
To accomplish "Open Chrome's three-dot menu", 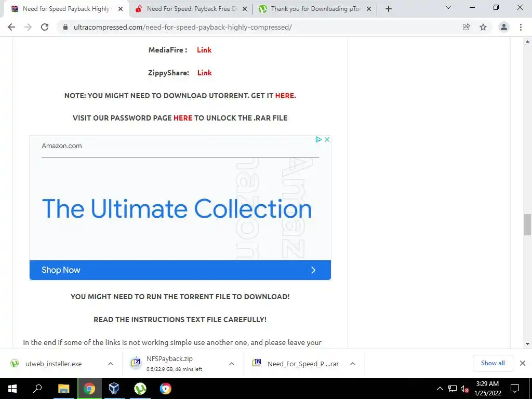I will (x=521, y=27).
